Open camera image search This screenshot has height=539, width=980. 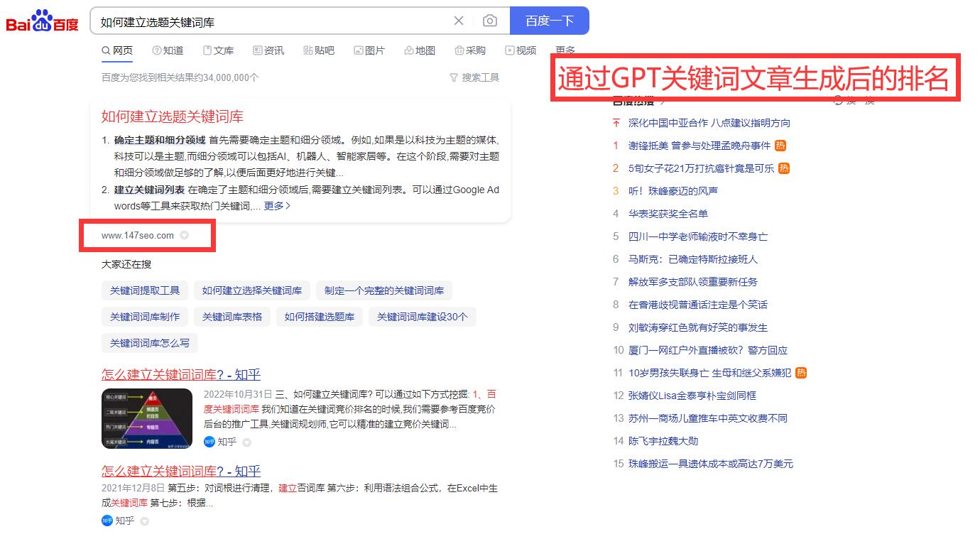pyautogui.click(x=490, y=21)
